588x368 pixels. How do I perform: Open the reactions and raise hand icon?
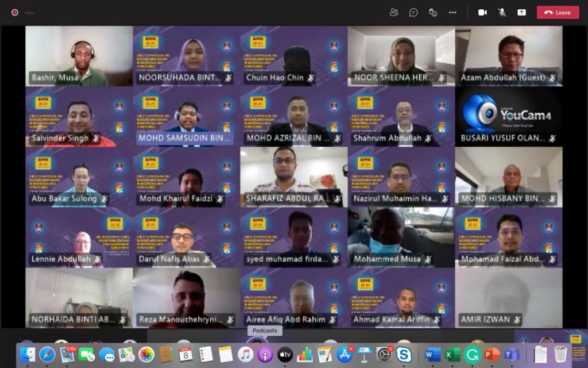coord(433,12)
